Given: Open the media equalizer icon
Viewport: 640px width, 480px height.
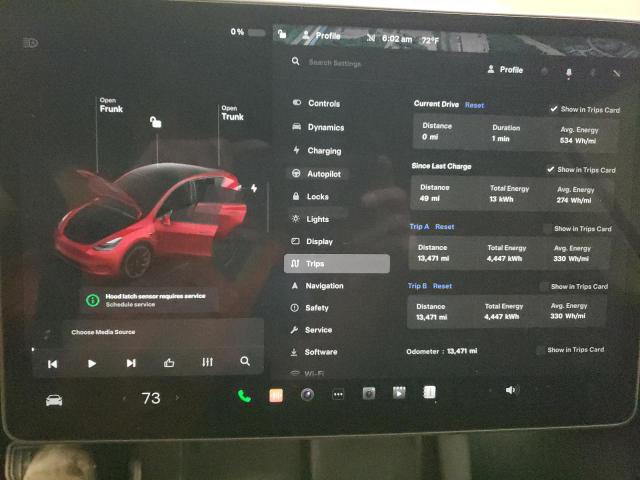Looking at the screenshot, I should pos(207,362).
